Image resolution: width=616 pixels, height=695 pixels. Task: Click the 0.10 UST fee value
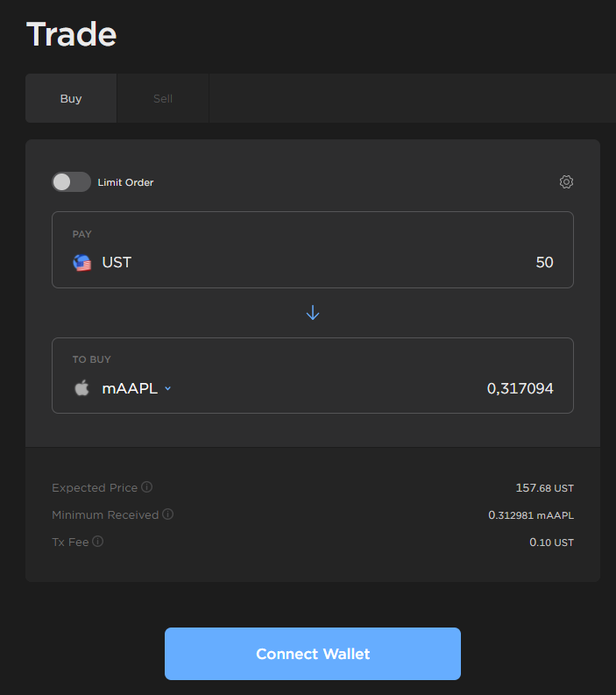click(551, 543)
